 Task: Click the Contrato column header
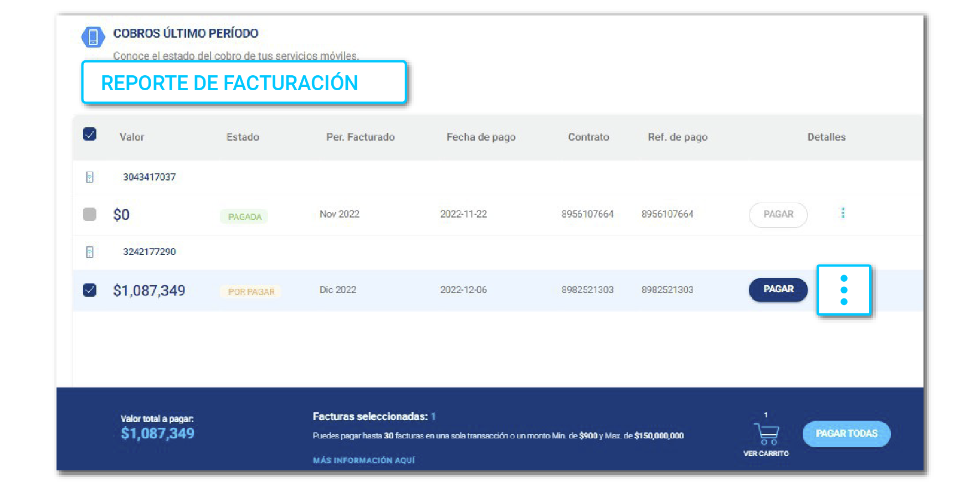pyautogui.click(x=588, y=137)
